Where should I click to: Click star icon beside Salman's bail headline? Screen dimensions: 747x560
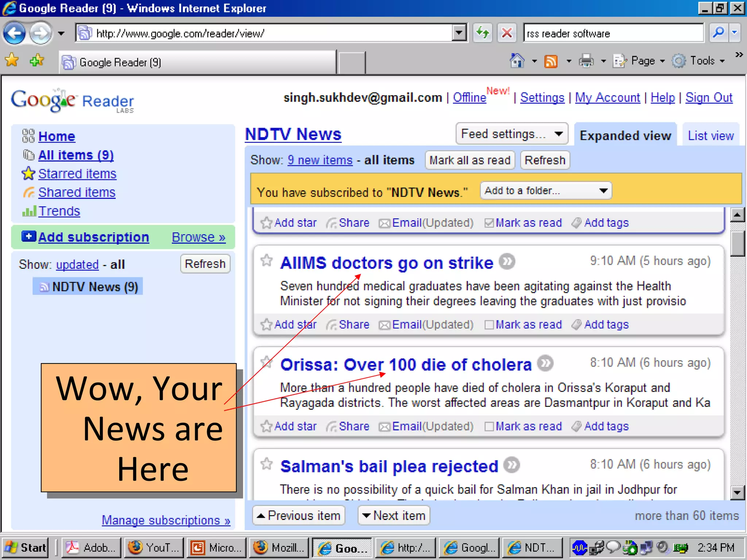coord(267,464)
